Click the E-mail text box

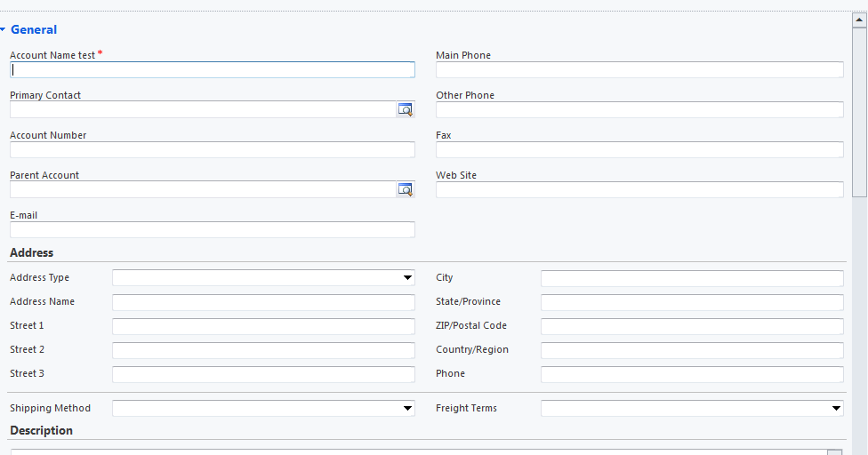coord(213,229)
